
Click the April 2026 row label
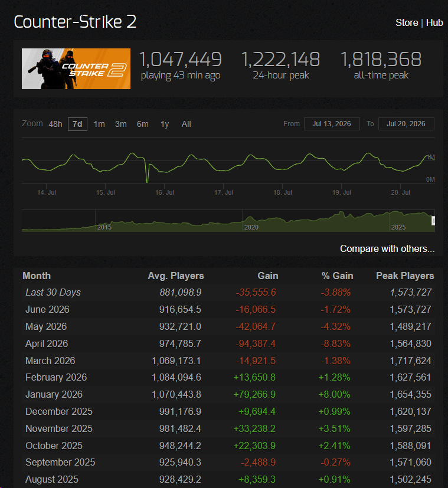click(47, 343)
